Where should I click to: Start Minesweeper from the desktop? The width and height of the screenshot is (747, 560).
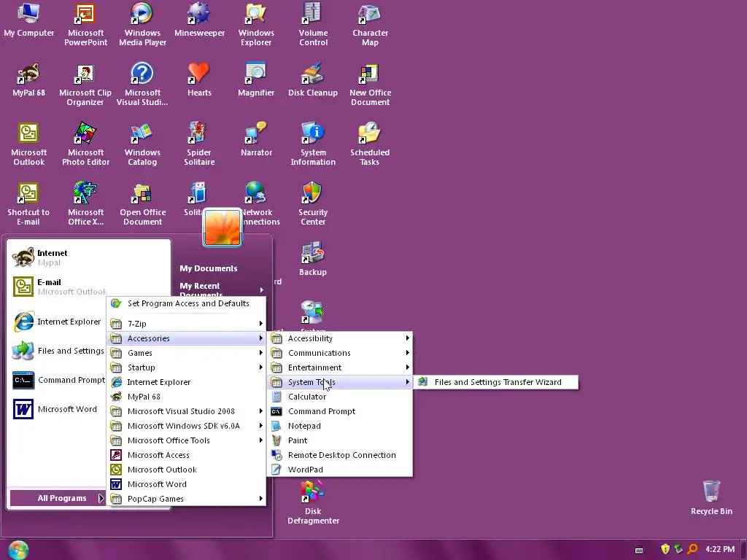(x=199, y=20)
